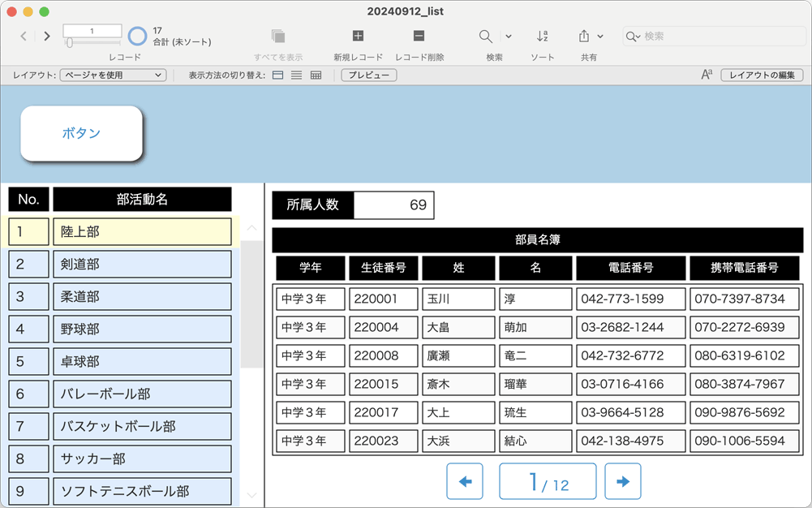Screen dimensions: 812x508
Task: Go to next page of member list
Action: click(x=623, y=481)
